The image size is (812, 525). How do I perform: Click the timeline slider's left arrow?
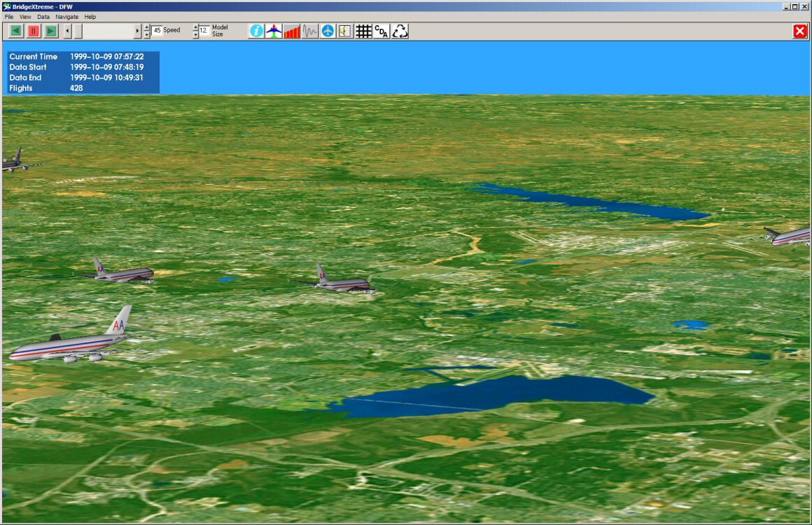coord(67,31)
